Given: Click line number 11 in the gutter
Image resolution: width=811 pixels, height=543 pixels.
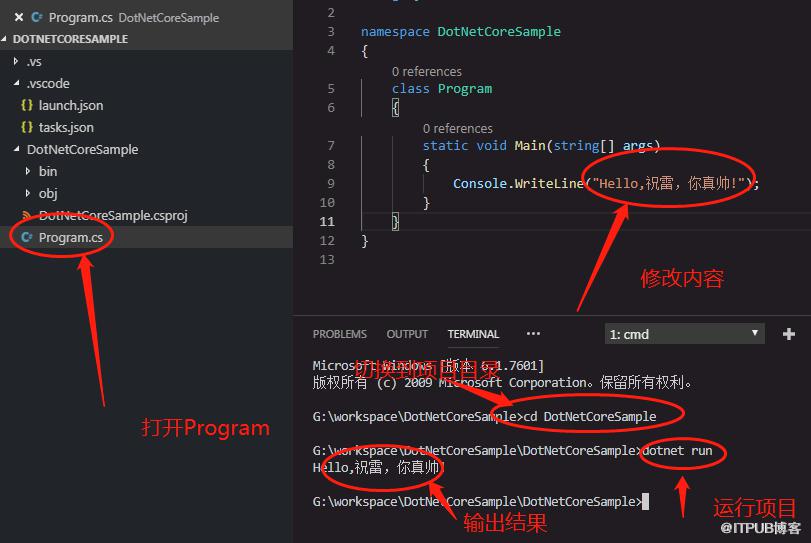Looking at the screenshot, I should coord(327,222).
